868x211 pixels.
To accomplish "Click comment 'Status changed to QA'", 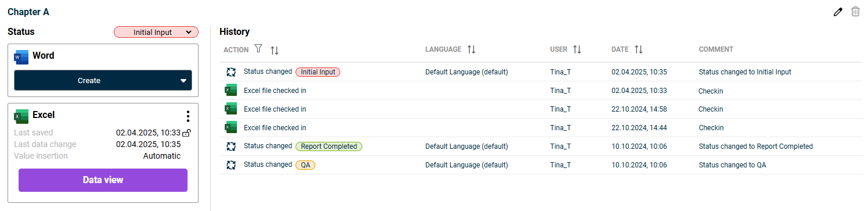I will [x=732, y=165].
